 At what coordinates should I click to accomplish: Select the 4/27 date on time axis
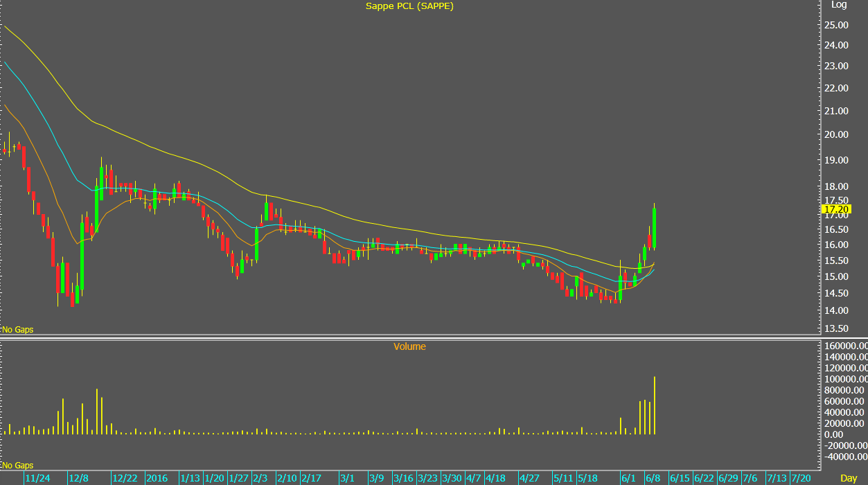pos(529,479)
